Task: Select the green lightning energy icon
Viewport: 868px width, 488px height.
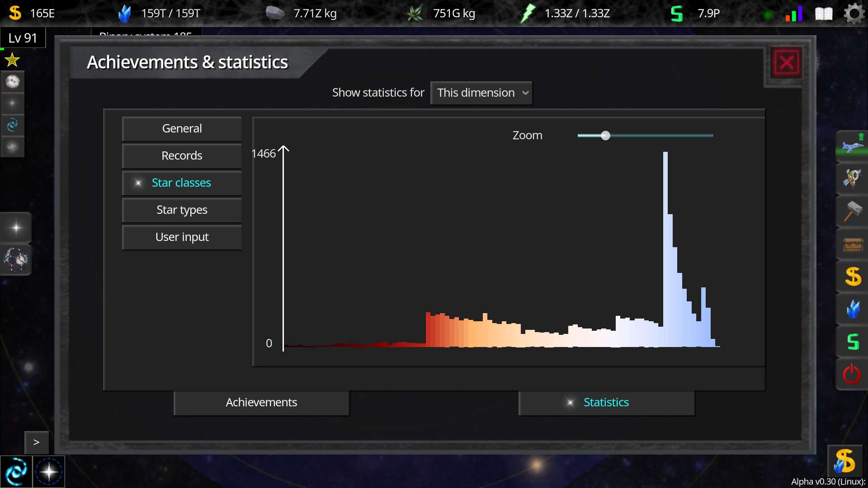Action: (527, 13)
